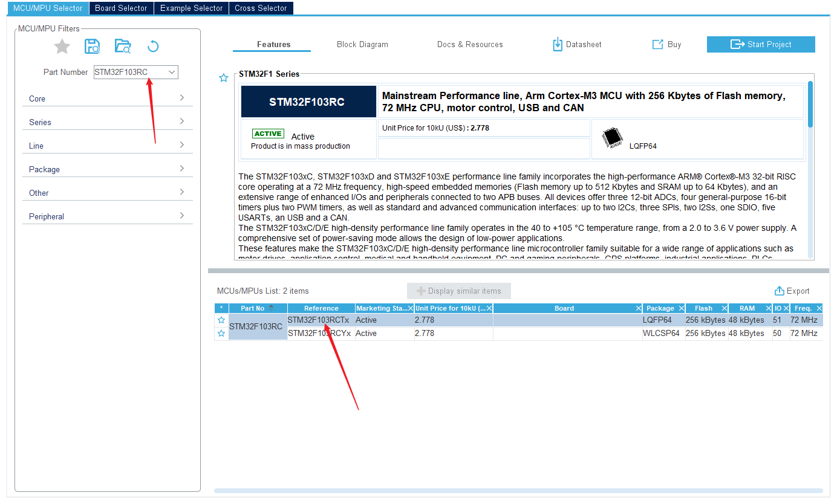837x504 pixels.
Task: Sort list by Reference column header
Action: tap(321, 308)
